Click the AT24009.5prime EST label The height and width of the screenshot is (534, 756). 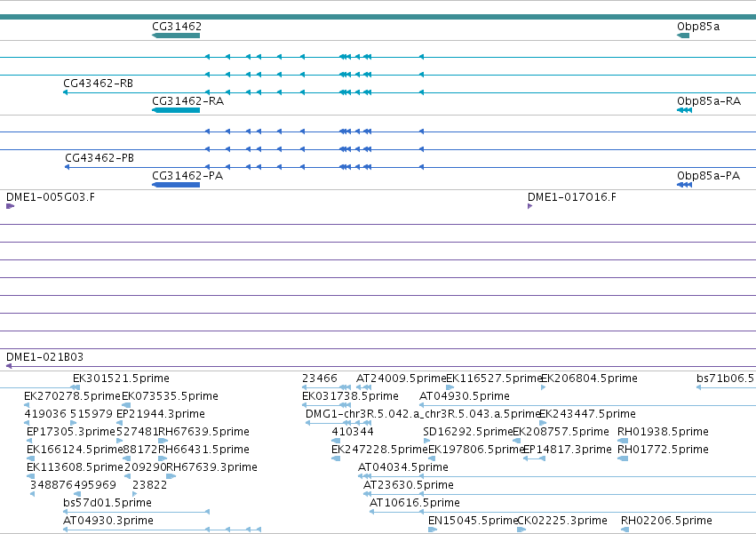click(x=402, y=379)
